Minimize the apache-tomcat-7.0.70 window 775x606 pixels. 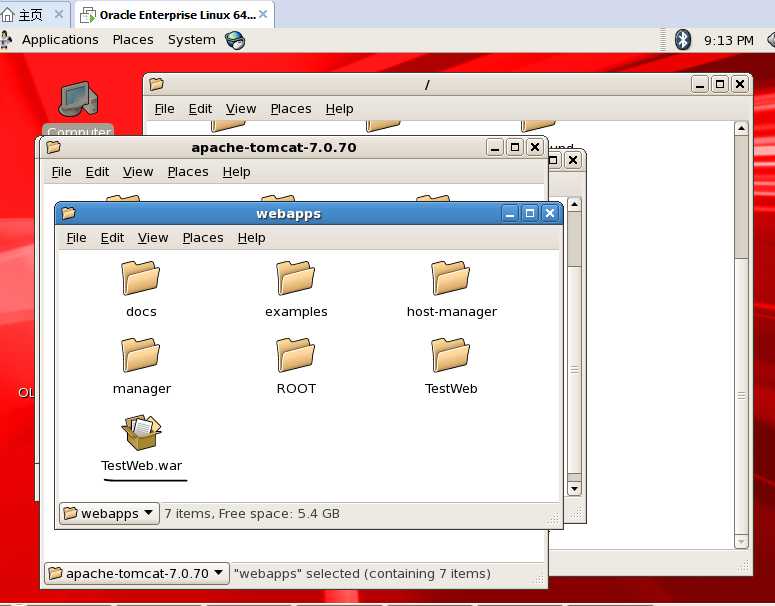[x=494, y=147]
